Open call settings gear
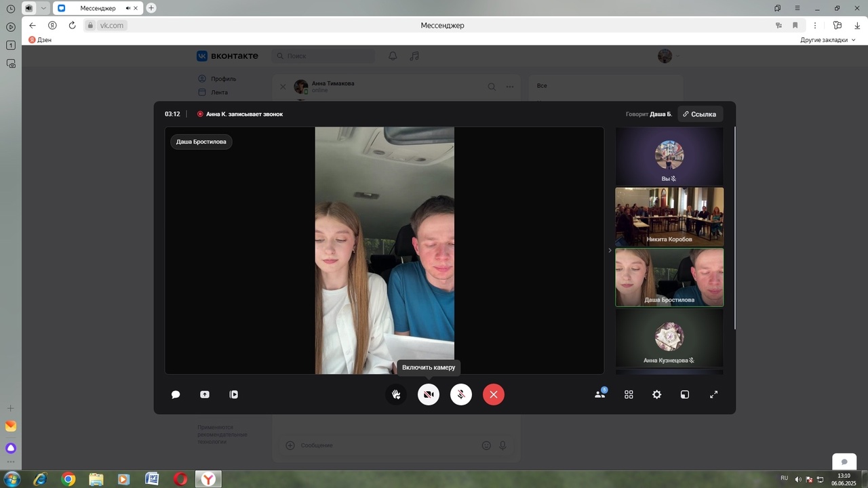This screenshot has height=488, width=868. (x=656, y=394)
